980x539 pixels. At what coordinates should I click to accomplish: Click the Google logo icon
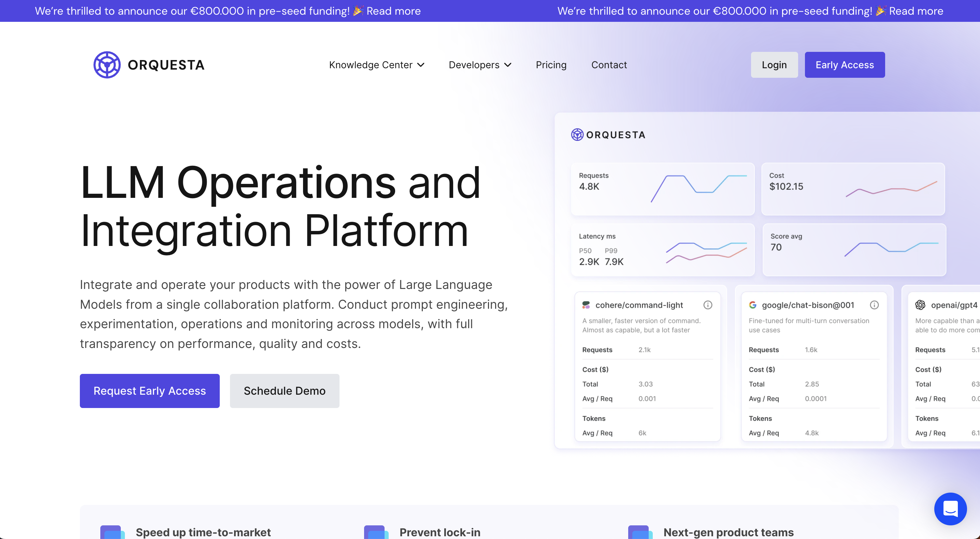click(x=752, y=305)
